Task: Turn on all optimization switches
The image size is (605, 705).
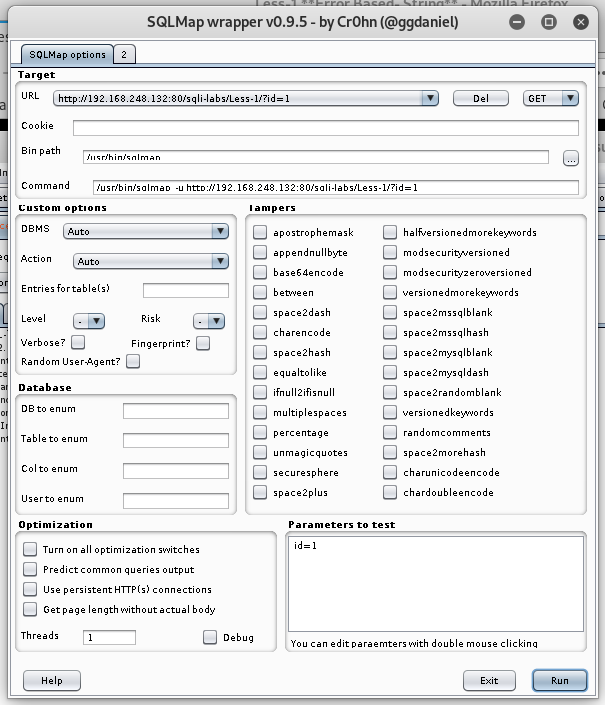Action: coord(30,549)
